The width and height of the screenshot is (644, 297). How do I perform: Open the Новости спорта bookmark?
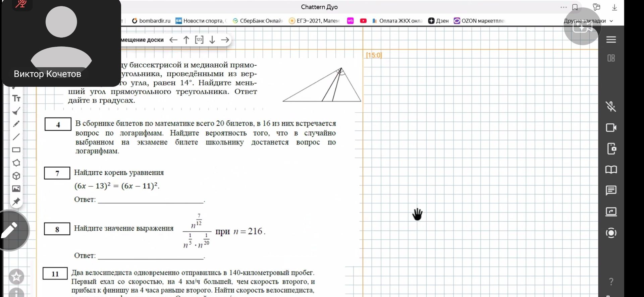click(x=201, y=21)
